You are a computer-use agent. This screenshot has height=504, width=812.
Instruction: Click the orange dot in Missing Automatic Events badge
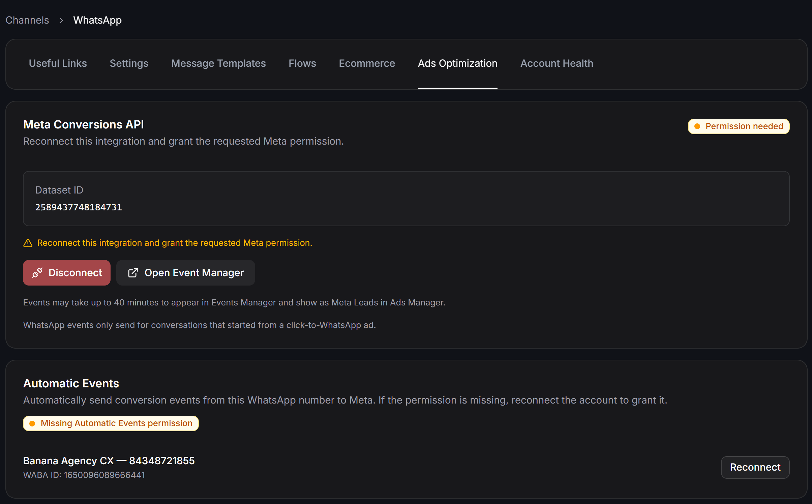pos(32,424)
